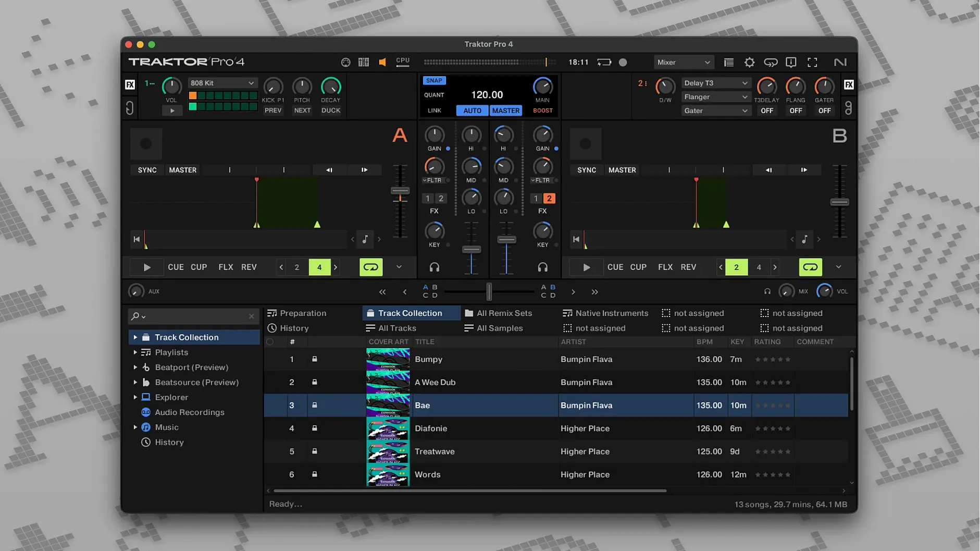980x551 pixels.
Task: Click Deck A tempo fader handle
Action: click(400, 191)
